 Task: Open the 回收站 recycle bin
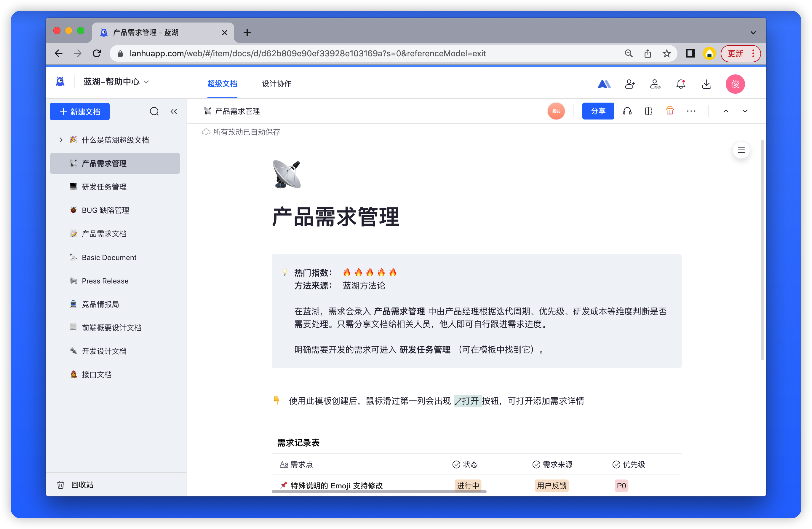[x=75, y=485]
